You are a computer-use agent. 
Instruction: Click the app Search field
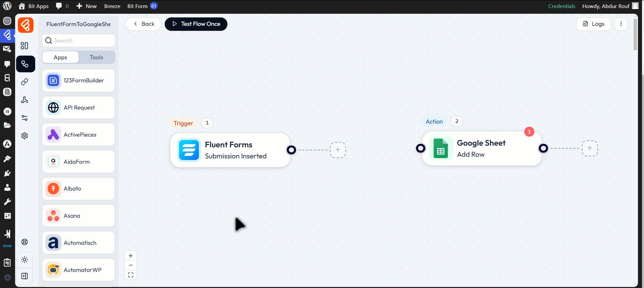[78, 41]
